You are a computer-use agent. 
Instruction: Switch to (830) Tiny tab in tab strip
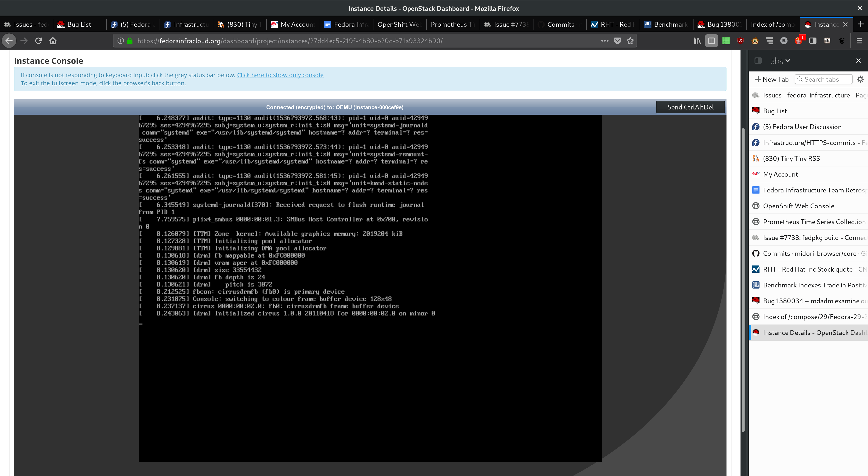239,24
